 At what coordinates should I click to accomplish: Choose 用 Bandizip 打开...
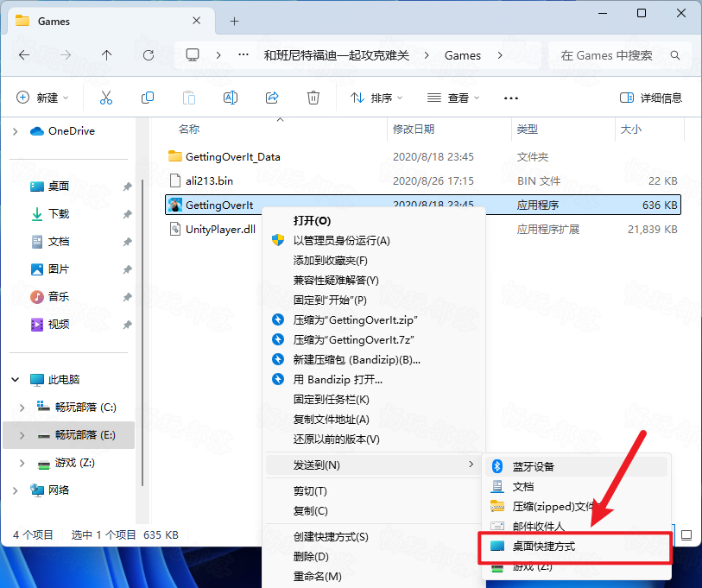[x=374, y=379]
